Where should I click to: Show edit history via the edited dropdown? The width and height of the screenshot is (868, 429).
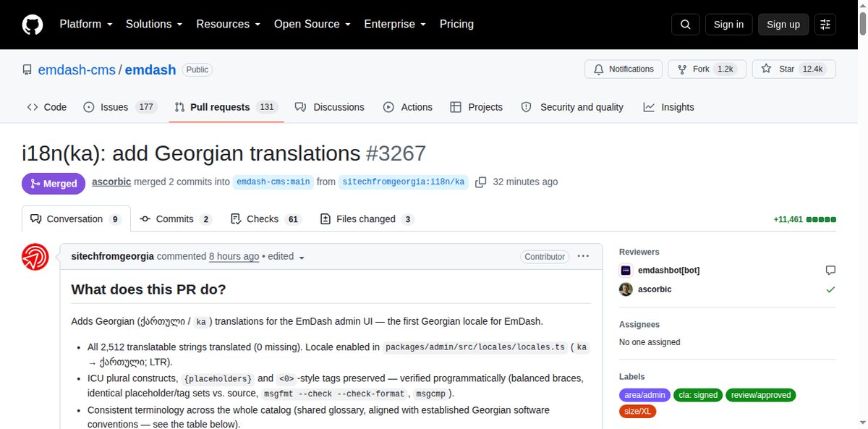tap(286, 257)
